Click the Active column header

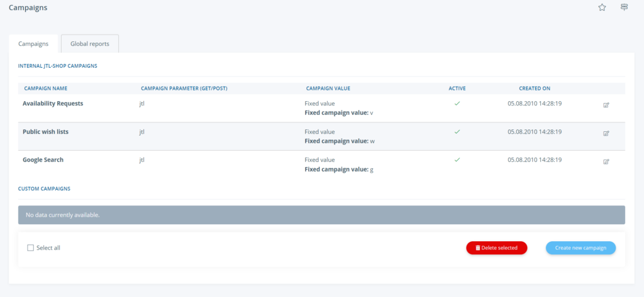457,89
